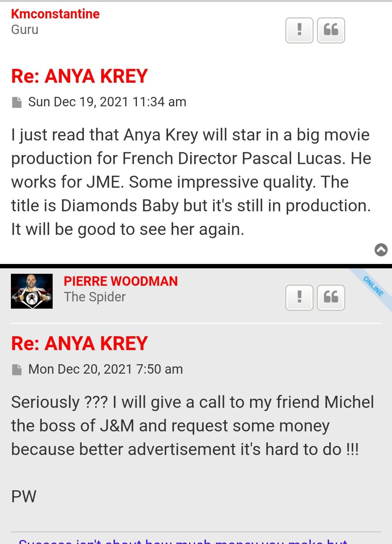Click post icon beside Sun Dec 19 date

[17, 102]
